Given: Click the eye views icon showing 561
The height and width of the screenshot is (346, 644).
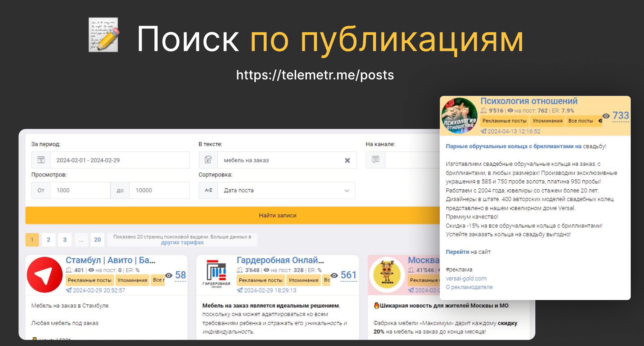Looking at the screenshot, I should pyautogui.click(x=335, y=275).
